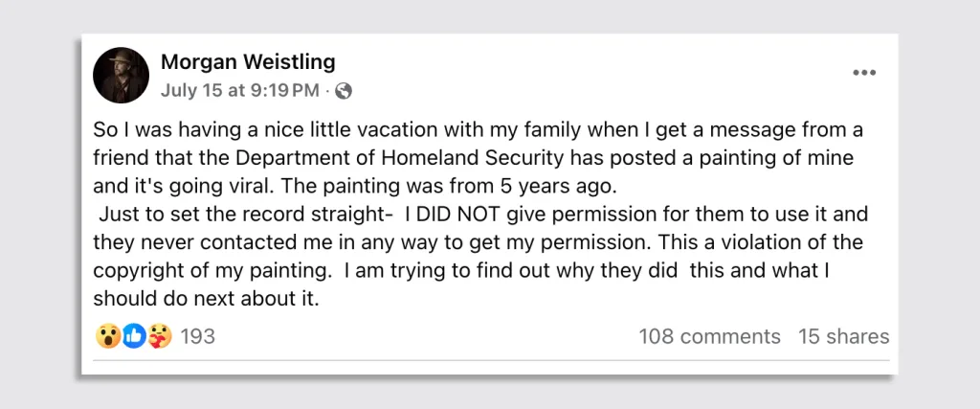Click the blue thumbs-up like reaction
The image size is (980, 409).
pyautogui.click(x=134, y=336)
